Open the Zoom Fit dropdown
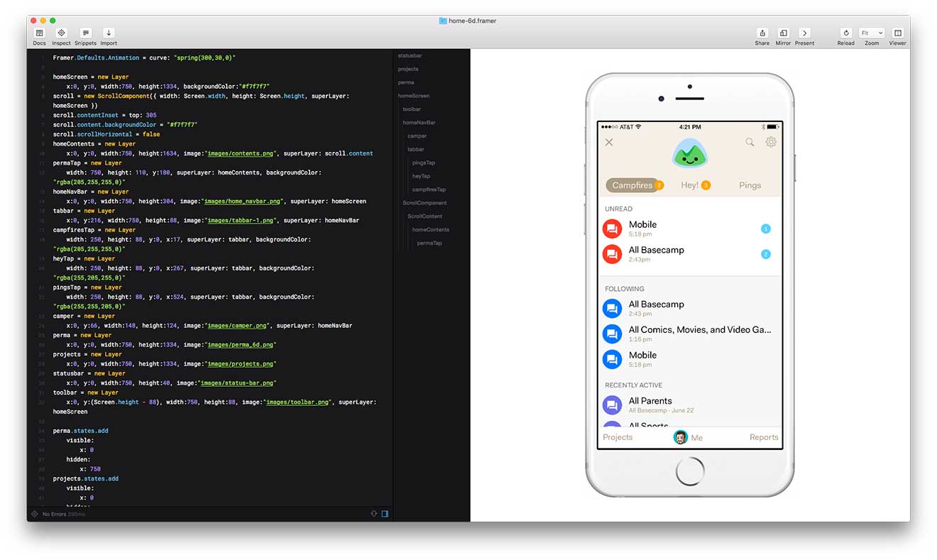Image resolution: width=937 pixels, height=560 pixels. [x=872, y=33]
